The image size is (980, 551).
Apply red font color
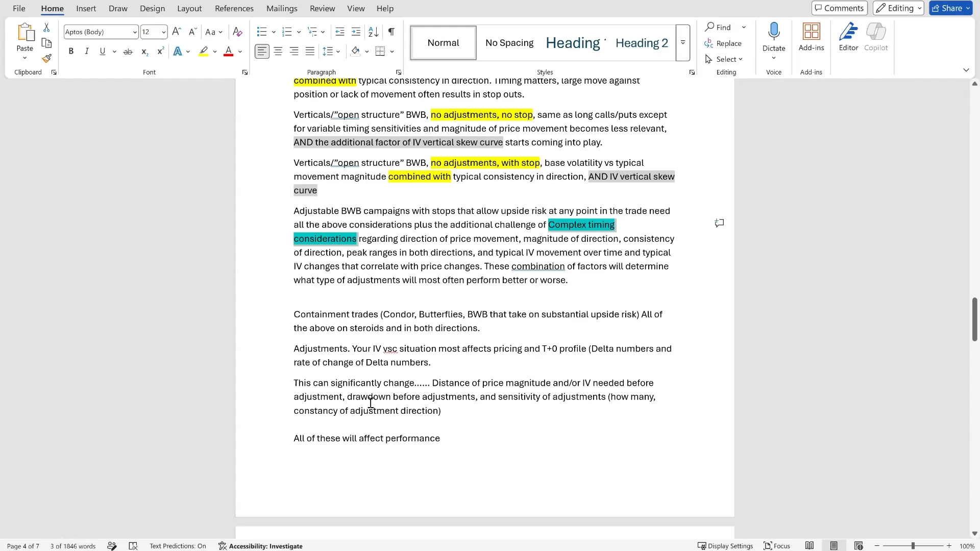point(229,52)
